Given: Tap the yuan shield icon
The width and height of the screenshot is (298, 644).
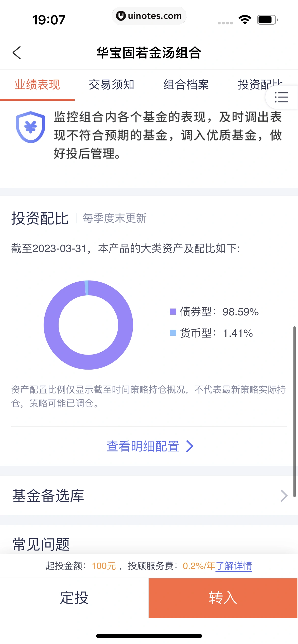Looking at the screenshot, I should coord(31,127).
